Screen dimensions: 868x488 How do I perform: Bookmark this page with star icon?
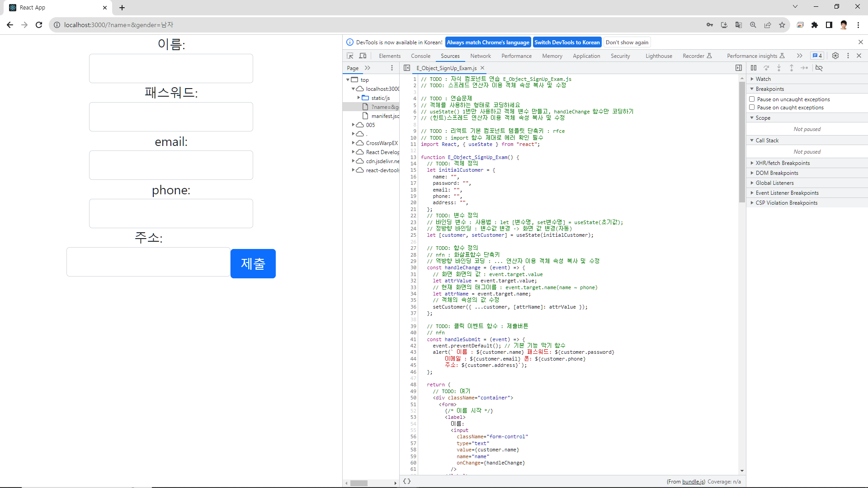click(x=782, y=25)
